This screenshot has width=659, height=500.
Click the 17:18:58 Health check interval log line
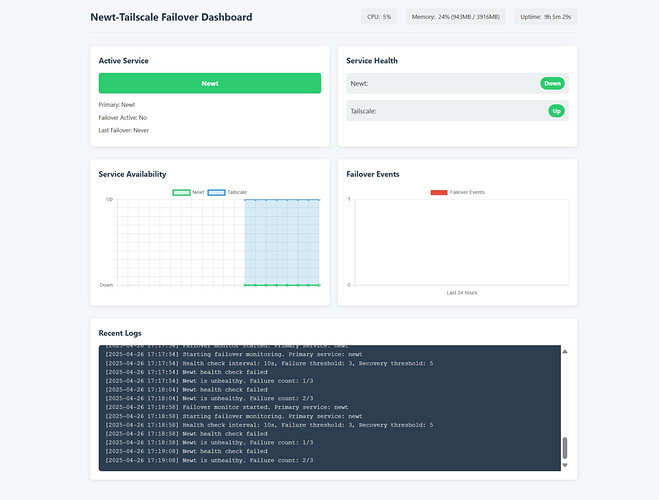tap(269, 425)
